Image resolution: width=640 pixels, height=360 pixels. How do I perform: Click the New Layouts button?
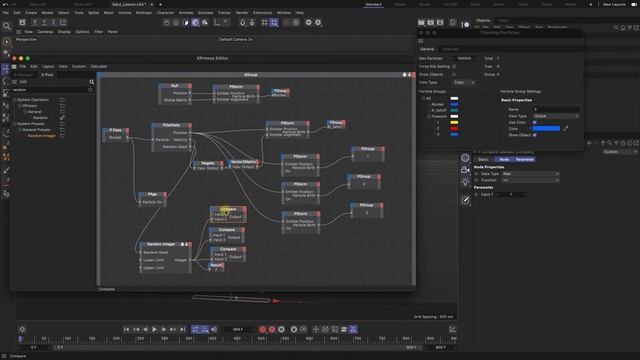614,4
